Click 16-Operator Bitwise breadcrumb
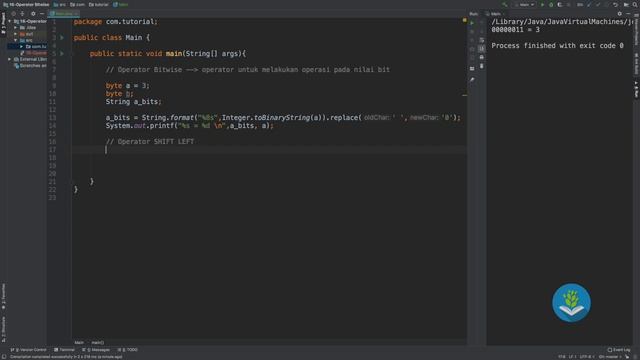The height and width of the screenshot is (360, 640). click(x=26, y=4)
